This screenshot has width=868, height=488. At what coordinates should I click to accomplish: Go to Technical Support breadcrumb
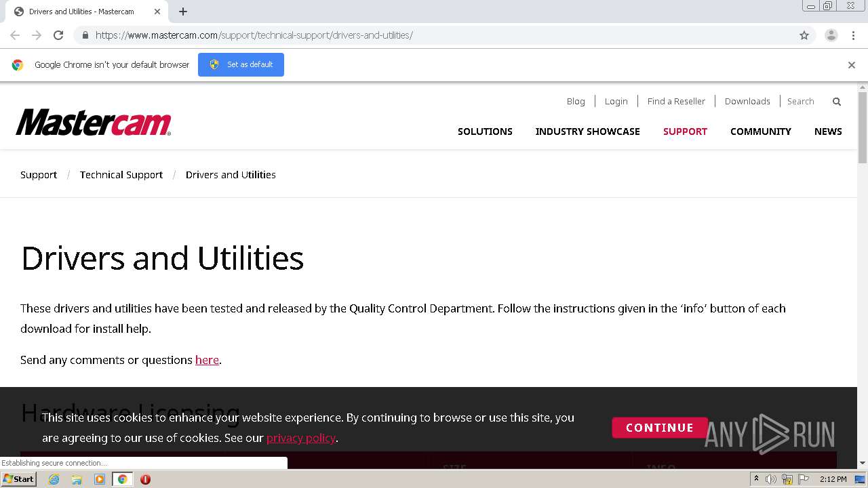121,175
